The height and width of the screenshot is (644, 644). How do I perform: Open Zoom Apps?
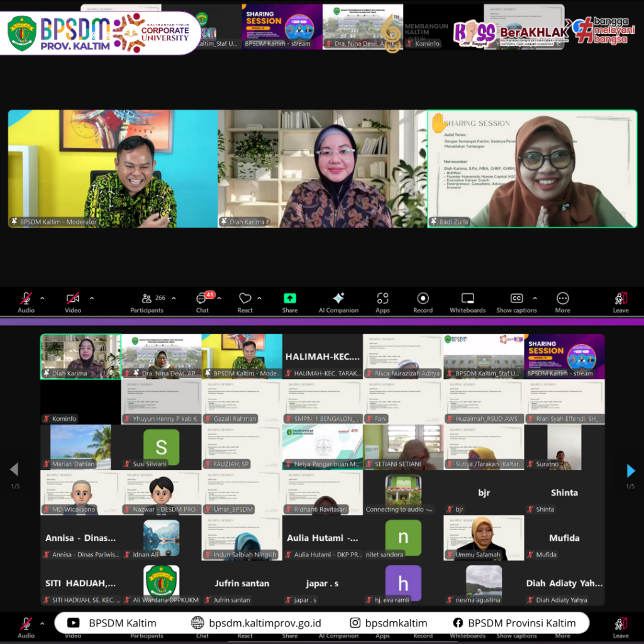[x=382, y=302]
